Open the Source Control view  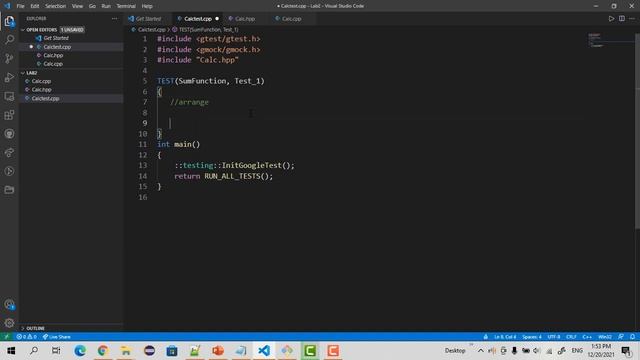coord(9,58)
